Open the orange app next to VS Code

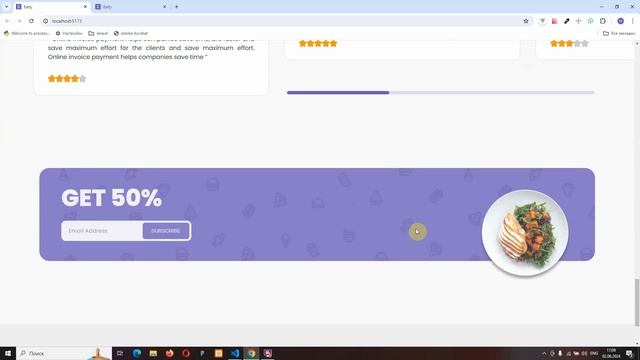click(x=218, y=353)
